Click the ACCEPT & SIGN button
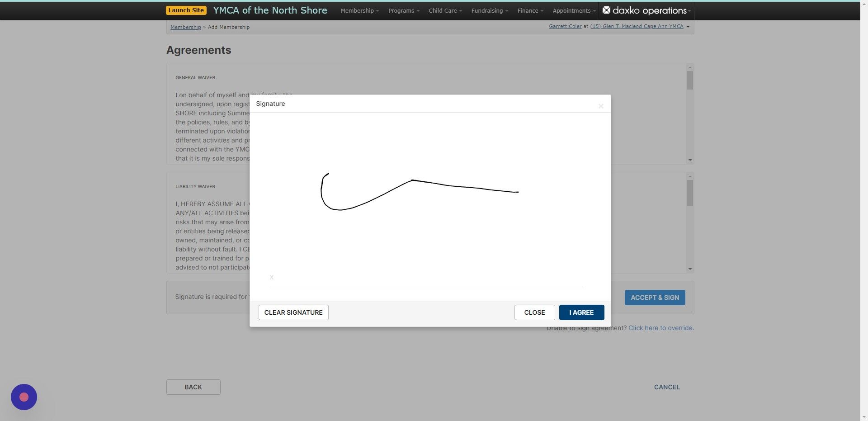Screen dimensions: 868x421 click(x=655, y=297)
